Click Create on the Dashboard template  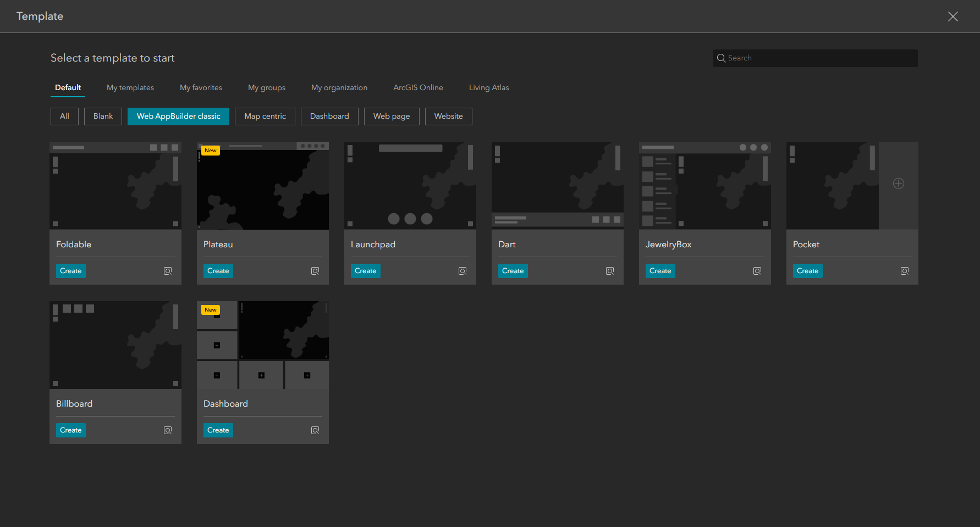pos(218,430)
